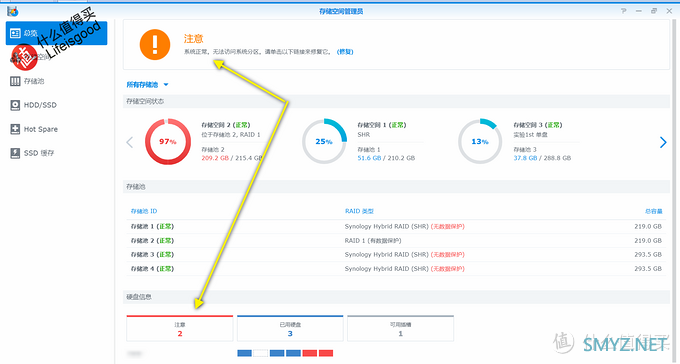Open the 注意 disk count card
Screen dimensions: 680x364
[180, 328]
